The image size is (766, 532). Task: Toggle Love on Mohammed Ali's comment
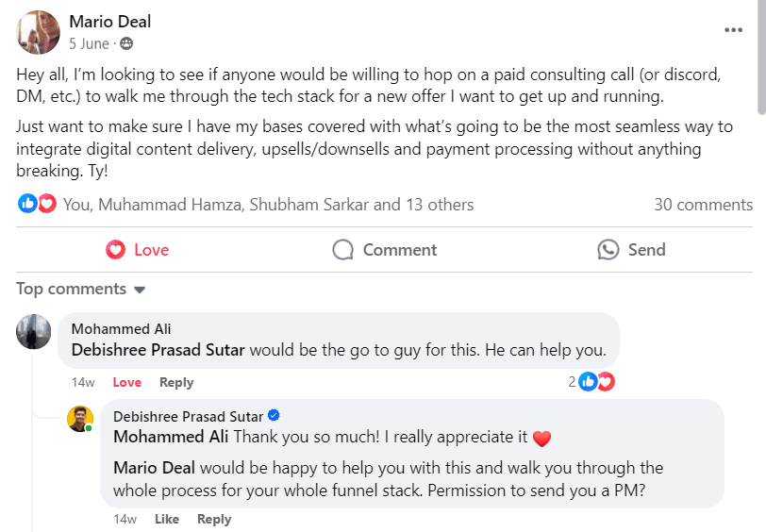pos(126,382)
